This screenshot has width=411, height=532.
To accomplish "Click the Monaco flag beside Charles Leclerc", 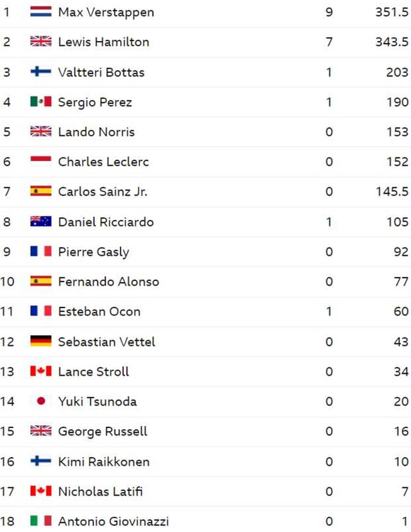I will (x=41, y=162).
